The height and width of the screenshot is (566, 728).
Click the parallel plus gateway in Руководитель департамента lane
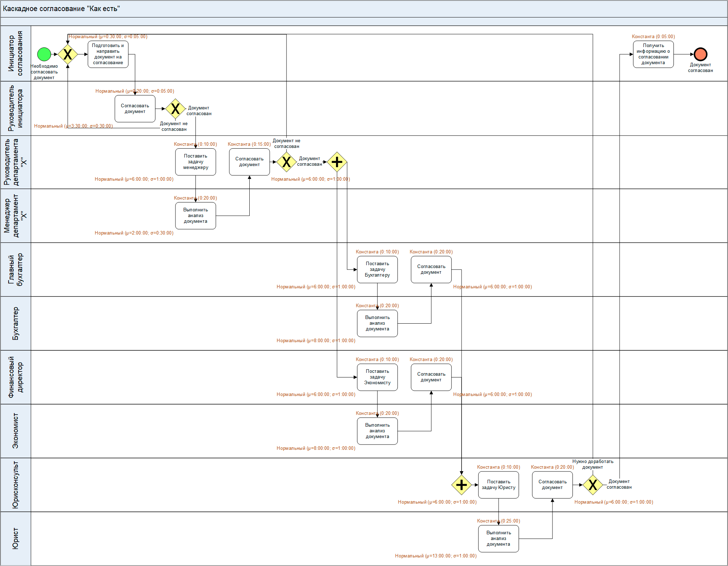(337, 162)
